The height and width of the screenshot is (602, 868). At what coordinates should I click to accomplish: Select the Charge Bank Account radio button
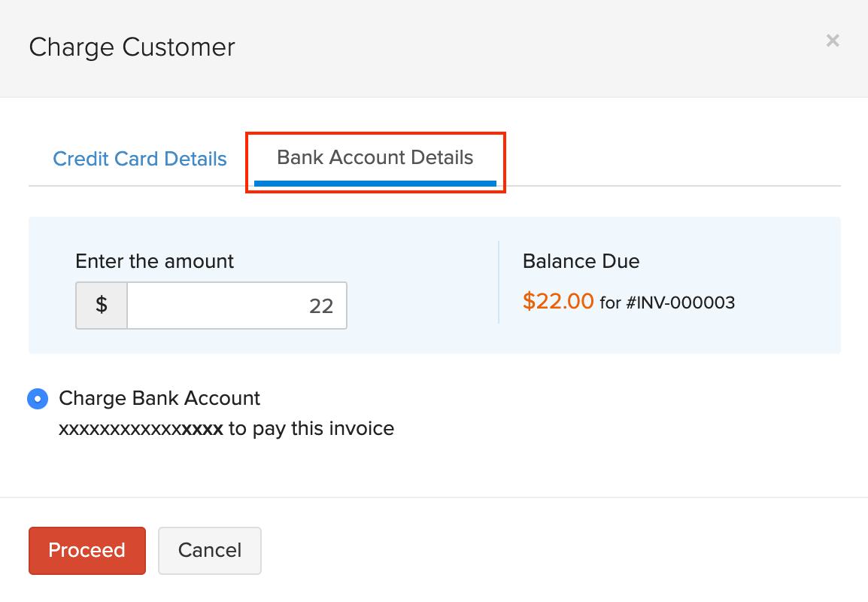click(x=38, y=398)
